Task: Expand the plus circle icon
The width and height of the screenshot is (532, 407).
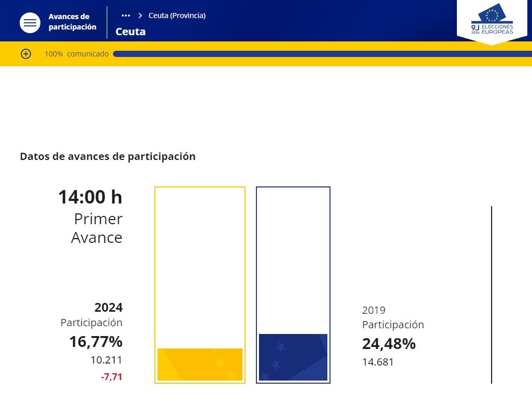Action: pos(26,54)
